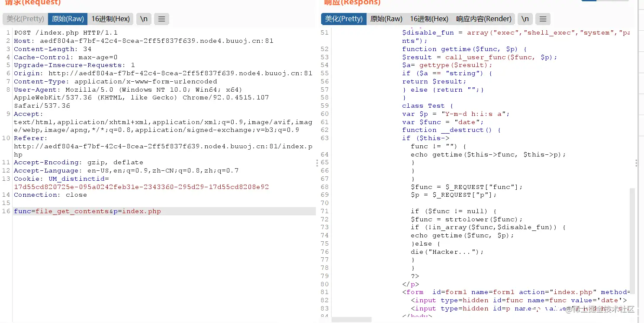Toggle the response \n non-printable characters button
The width and height of the screenshot is (644, 323).
pos(525,19)
